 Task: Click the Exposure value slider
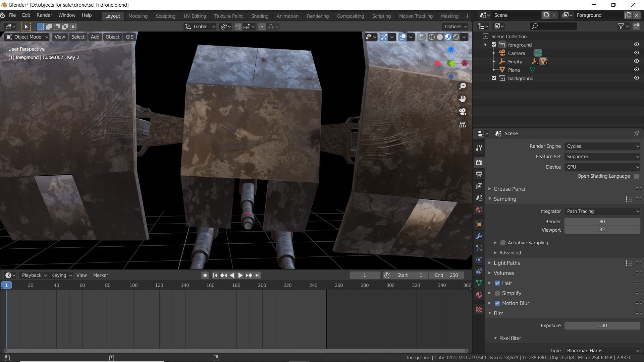(x=602, y=326)
